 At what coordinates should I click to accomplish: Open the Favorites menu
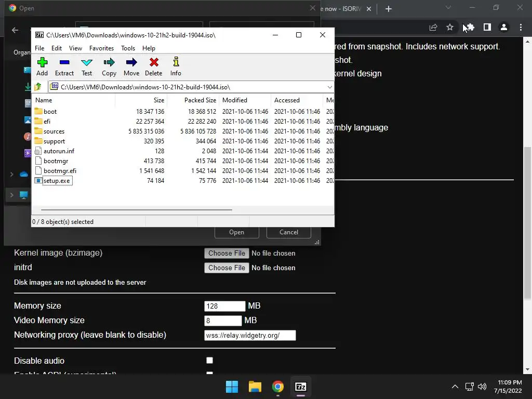tap(101, 48)
